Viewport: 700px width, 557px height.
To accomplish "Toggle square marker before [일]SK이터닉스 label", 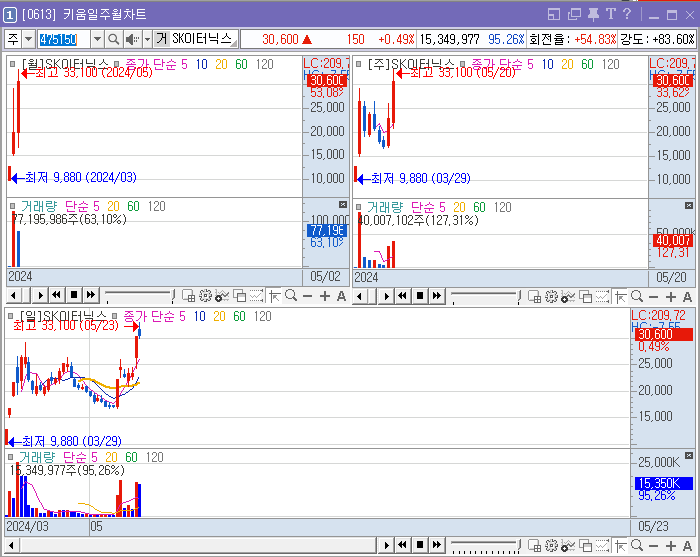I will tap(10, 316).
